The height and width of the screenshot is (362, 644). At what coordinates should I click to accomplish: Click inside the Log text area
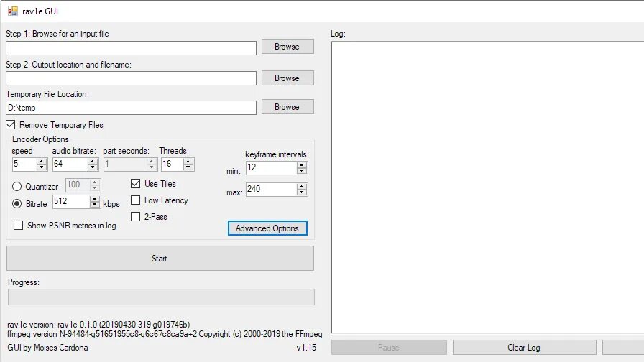487,187
